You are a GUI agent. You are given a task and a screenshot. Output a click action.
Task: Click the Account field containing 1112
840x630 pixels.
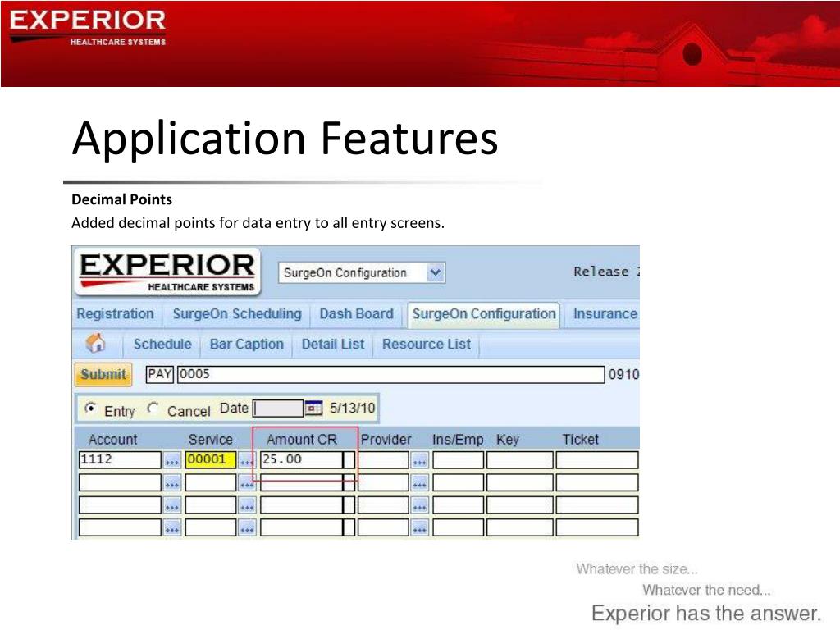pos(120,459)
